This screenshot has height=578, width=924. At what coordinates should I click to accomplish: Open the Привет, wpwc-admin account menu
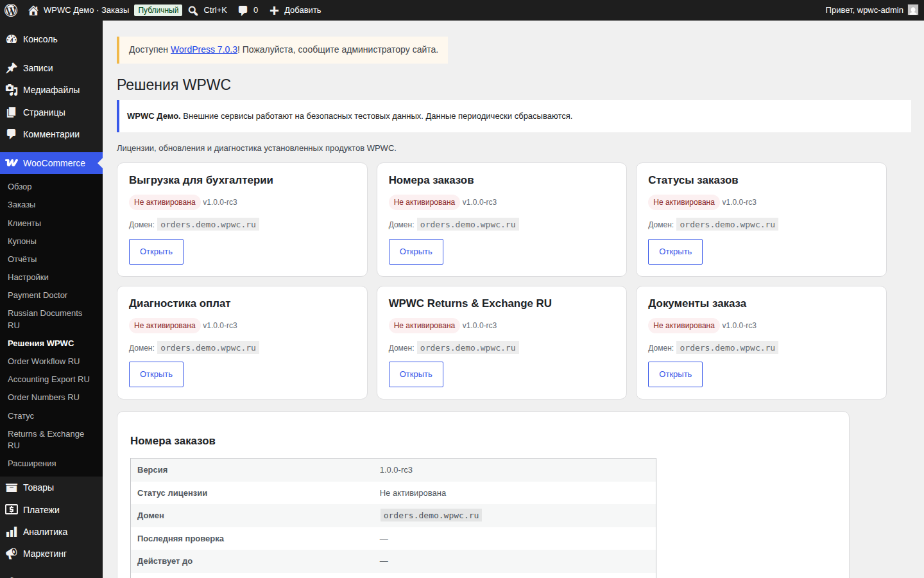(864, 10)
